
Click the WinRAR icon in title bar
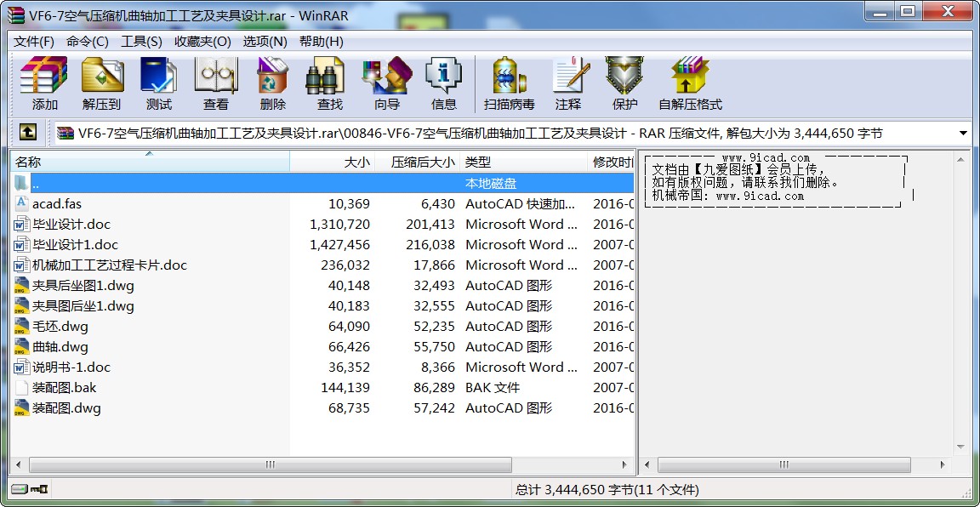pos(16,15)
